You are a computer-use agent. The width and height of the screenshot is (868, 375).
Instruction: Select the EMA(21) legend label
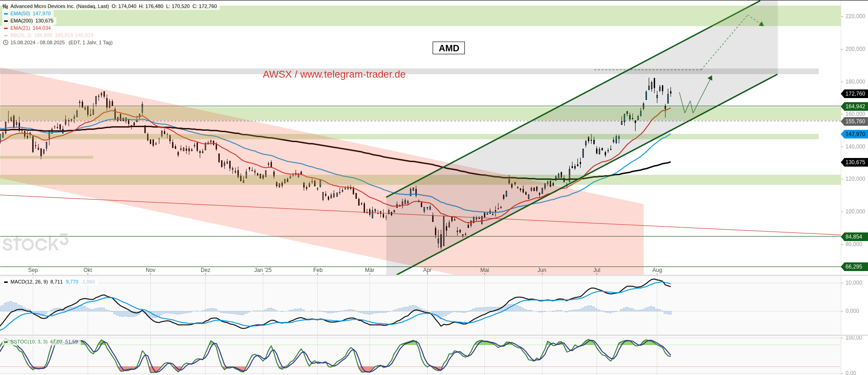20,28
